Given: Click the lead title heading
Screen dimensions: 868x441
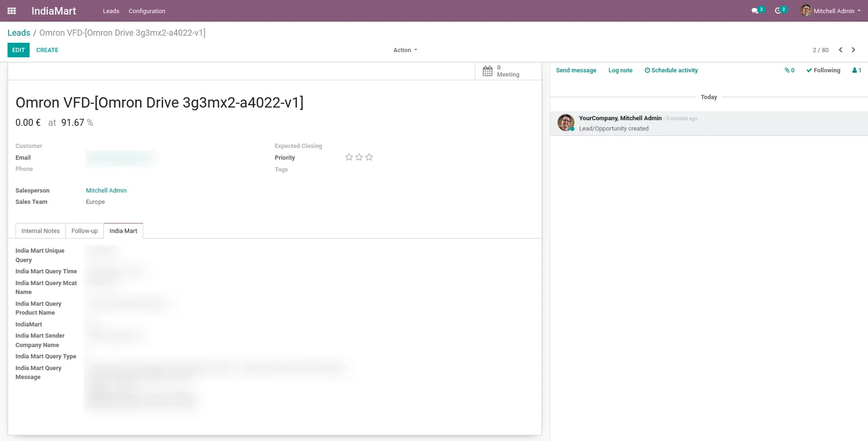Looking at the screenshot, I should pyautogui.click(x=159, y=103).
